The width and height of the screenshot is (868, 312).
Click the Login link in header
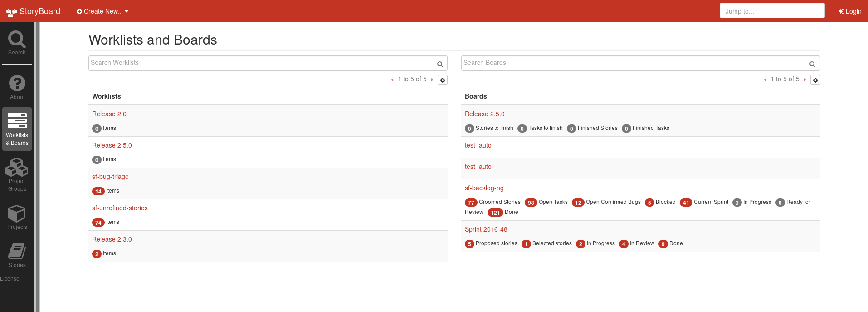tap(850, 11)
